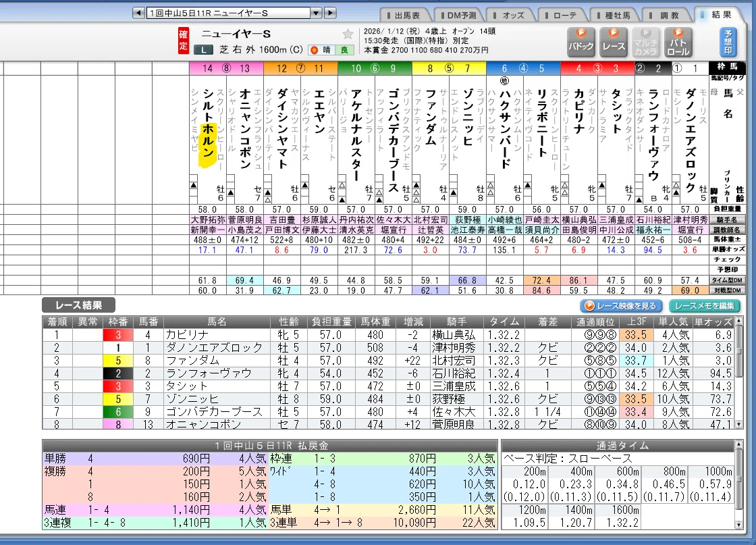Image resolution: width=756 pixels, height=545 pixels.
Task: Select result row ファンダム
Action: coord(388,361)
